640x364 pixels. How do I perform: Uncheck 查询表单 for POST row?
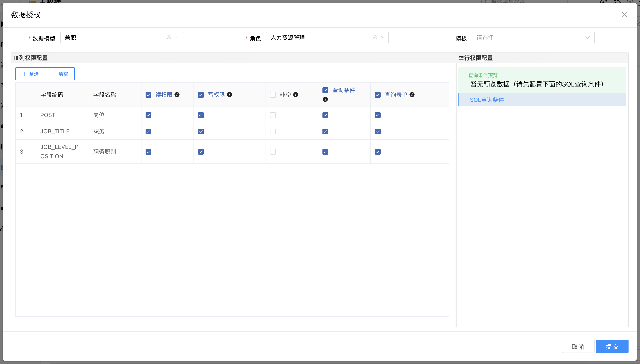tap(378, 115)
